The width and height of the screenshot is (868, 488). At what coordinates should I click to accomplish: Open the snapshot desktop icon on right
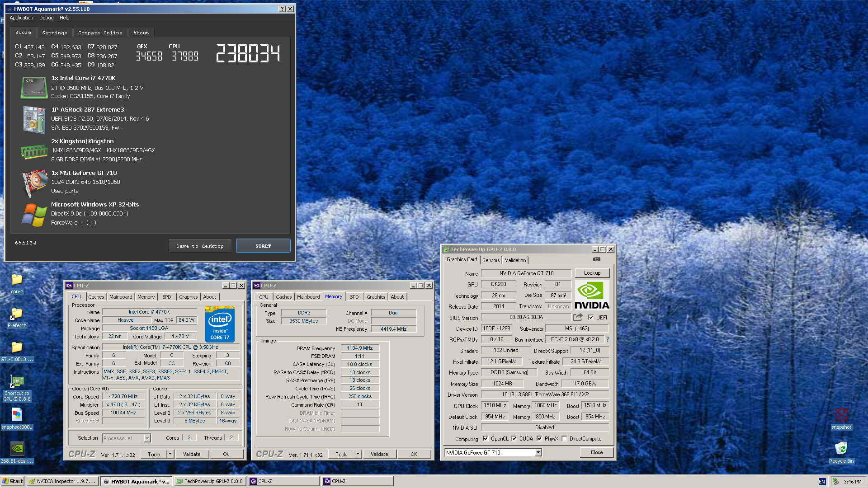(841, 419)
